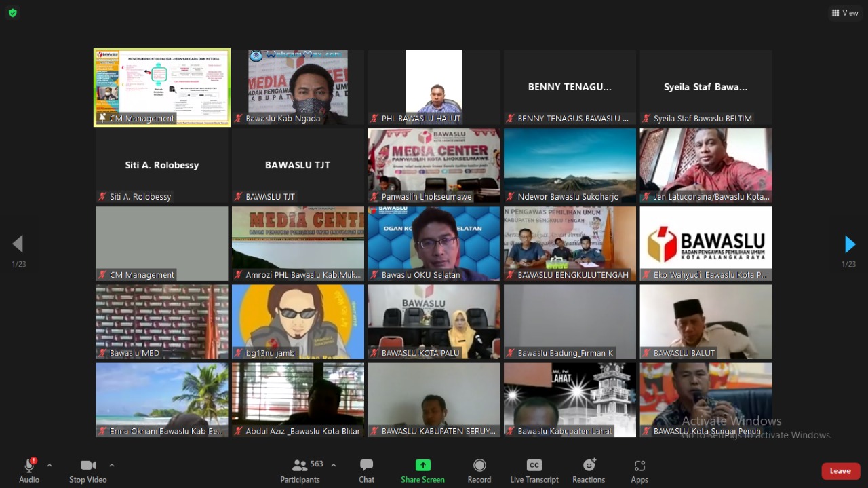Select BENNY TENAGUS BAWASLU participant tile
This screenshot has height=488, width=868.
[x=570, y=87]
